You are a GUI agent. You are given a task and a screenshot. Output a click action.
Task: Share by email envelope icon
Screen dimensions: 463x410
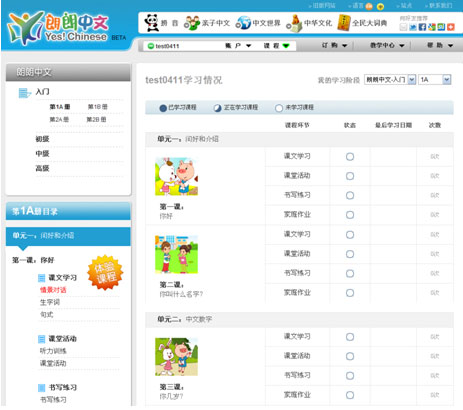pyautogui.click(x=403, y=27)
